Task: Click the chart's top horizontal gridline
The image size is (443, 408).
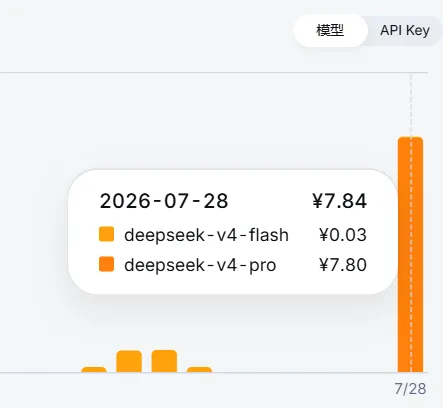Action: tap(214, 72)
